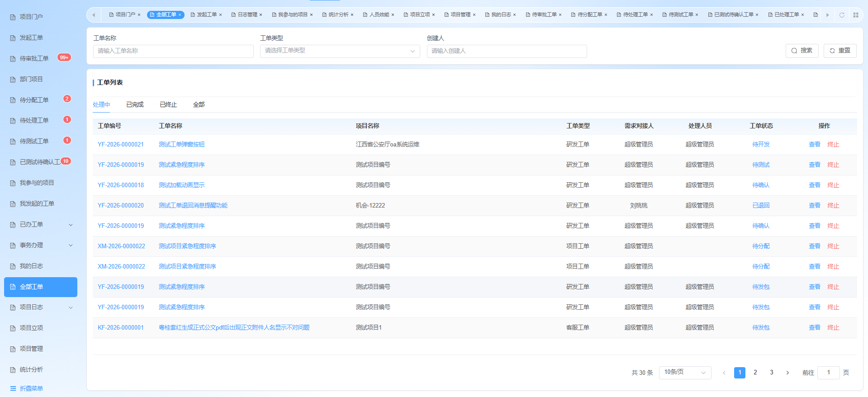This screenshot has height=397, width=868.
Task: Click project name 江西省公安厅oa系统运维
Action: point(388,145)
